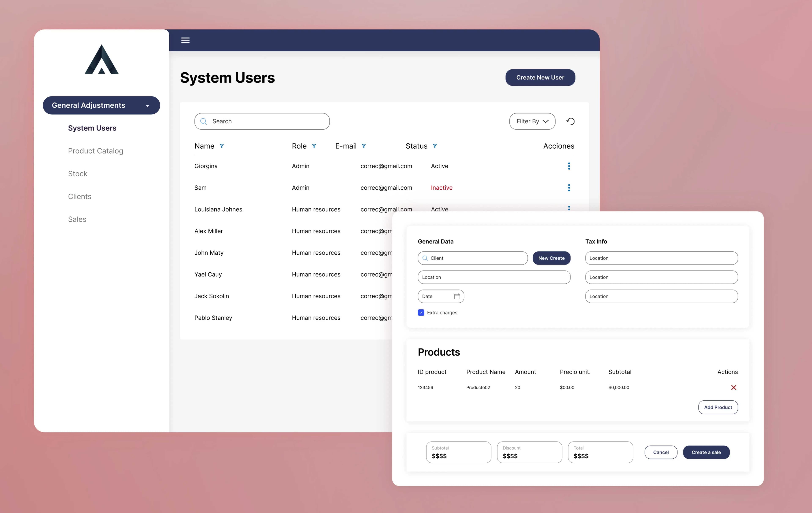Screen dimensions: 812x513
Task: Collapse the General Adjustments menu
Action: (x=101, y=105)
